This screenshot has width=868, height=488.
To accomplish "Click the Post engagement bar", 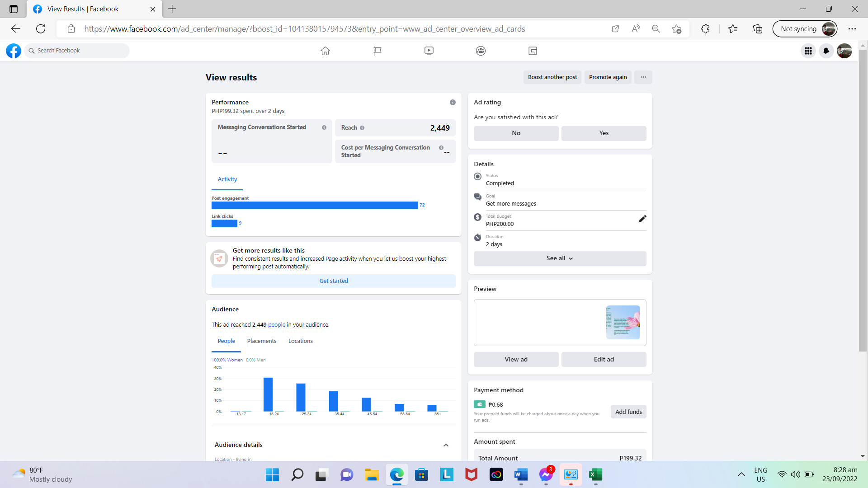I will [315, 206].
